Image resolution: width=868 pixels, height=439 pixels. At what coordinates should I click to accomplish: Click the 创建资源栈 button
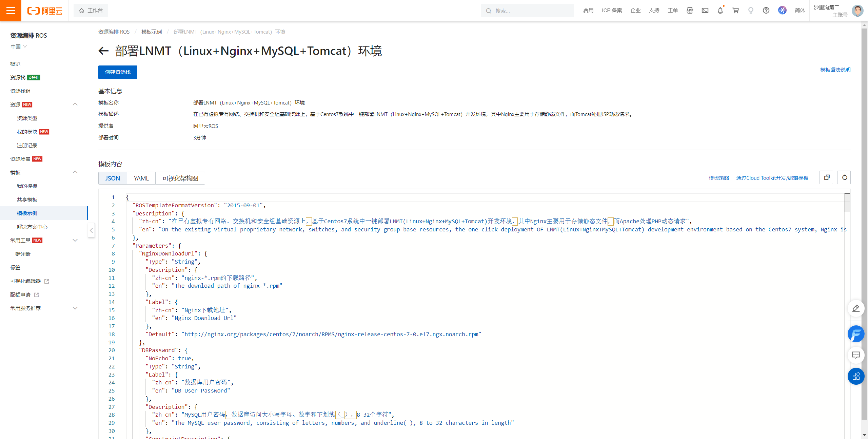click(118, 72)
